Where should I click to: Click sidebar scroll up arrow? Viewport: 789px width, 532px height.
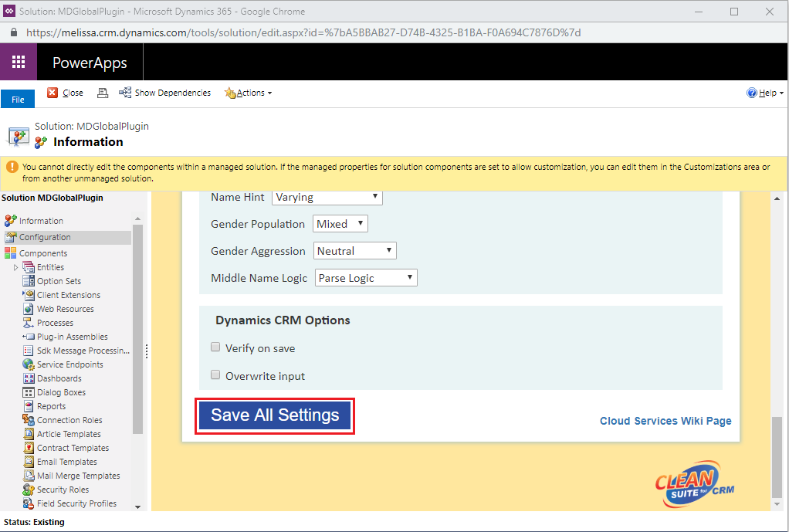pos(137,219)
